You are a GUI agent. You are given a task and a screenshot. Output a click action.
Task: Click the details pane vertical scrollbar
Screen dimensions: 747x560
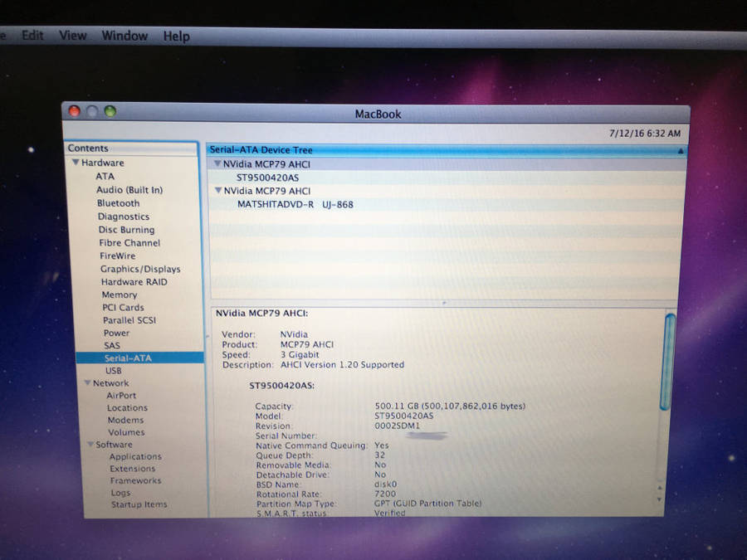[670, 361]
